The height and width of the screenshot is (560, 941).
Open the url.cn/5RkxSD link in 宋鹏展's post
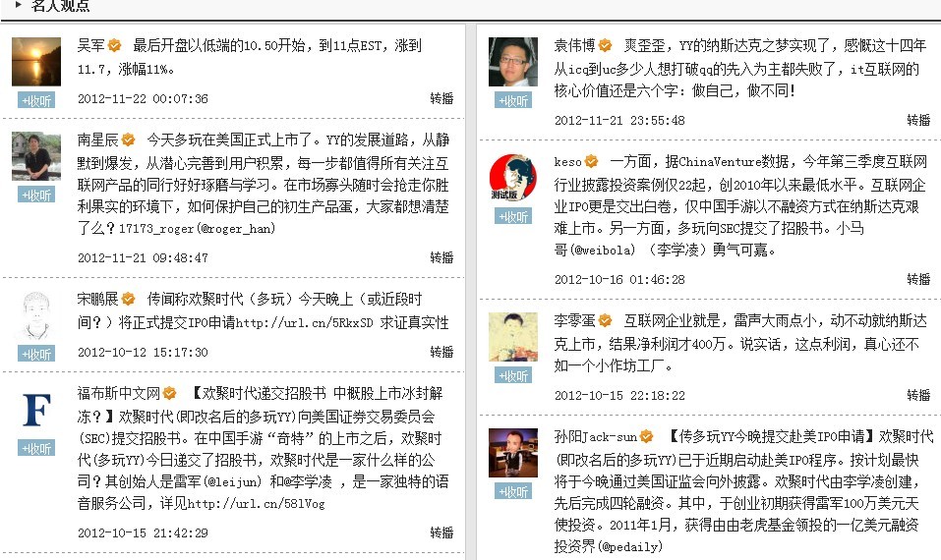coord(304,323)
